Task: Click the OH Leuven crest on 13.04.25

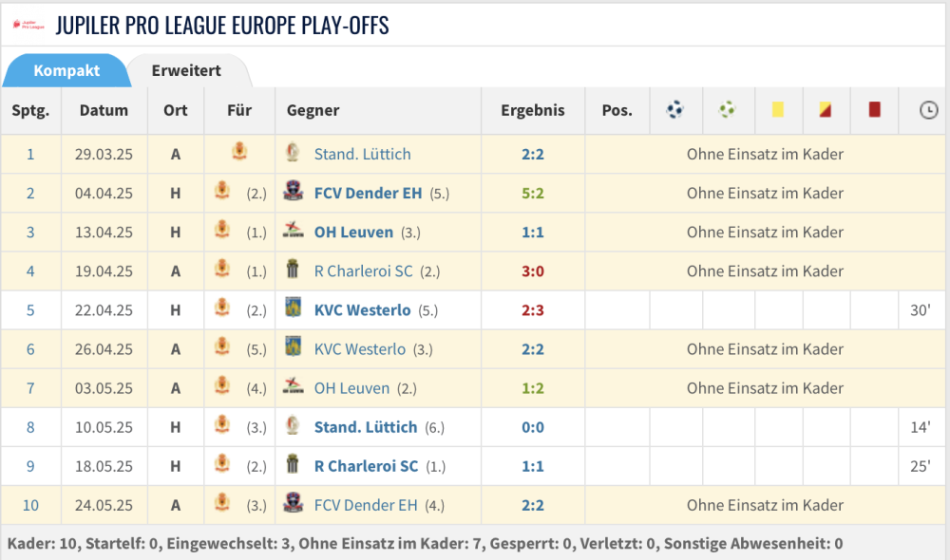Action: click(294, 232)
